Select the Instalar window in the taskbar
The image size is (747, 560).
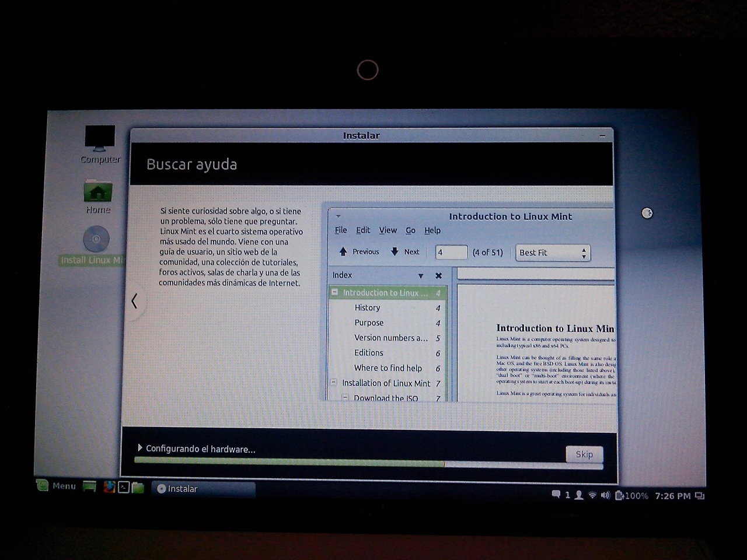203,489
